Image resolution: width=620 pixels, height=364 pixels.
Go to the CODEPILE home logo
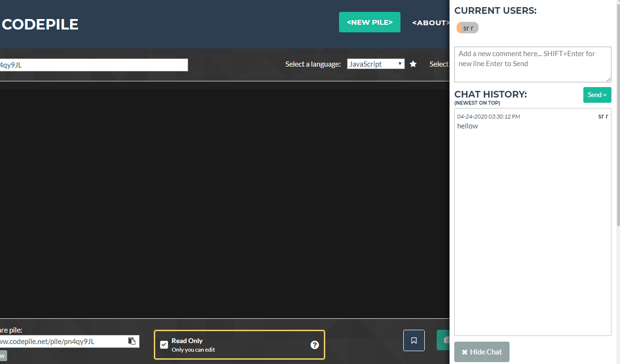(40, 24)
